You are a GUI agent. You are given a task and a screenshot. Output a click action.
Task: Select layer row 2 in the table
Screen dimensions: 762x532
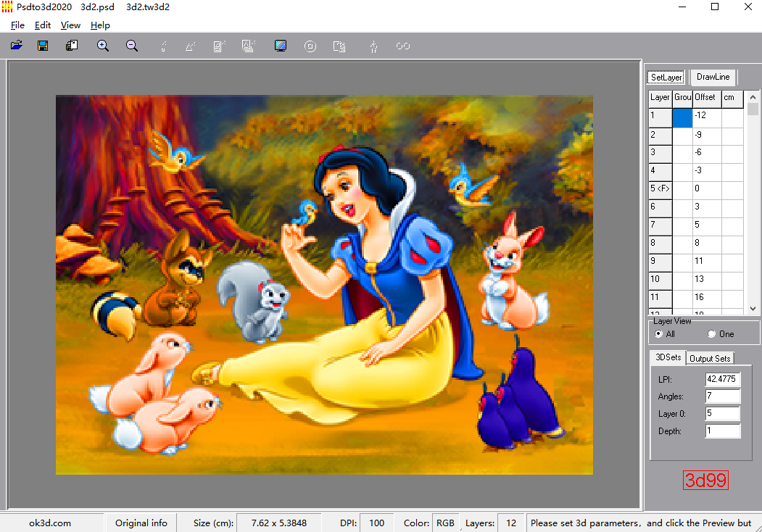660,136
